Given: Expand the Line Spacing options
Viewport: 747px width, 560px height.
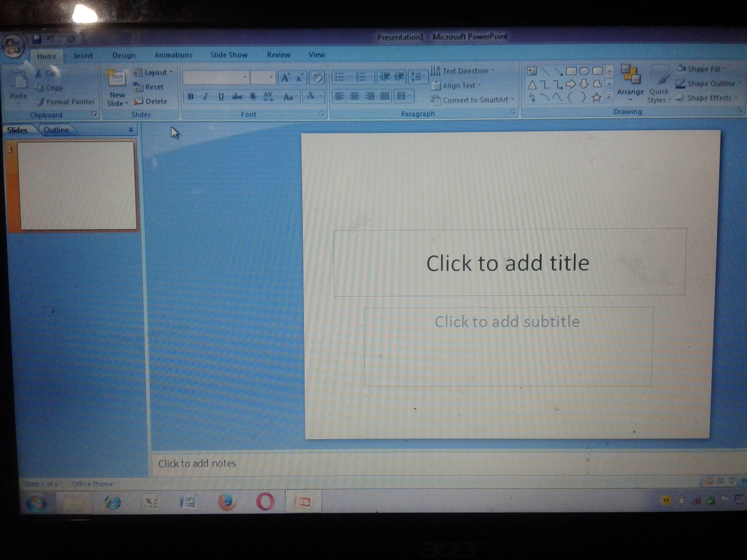Looking at the screenshot, I should pos(418,77).
